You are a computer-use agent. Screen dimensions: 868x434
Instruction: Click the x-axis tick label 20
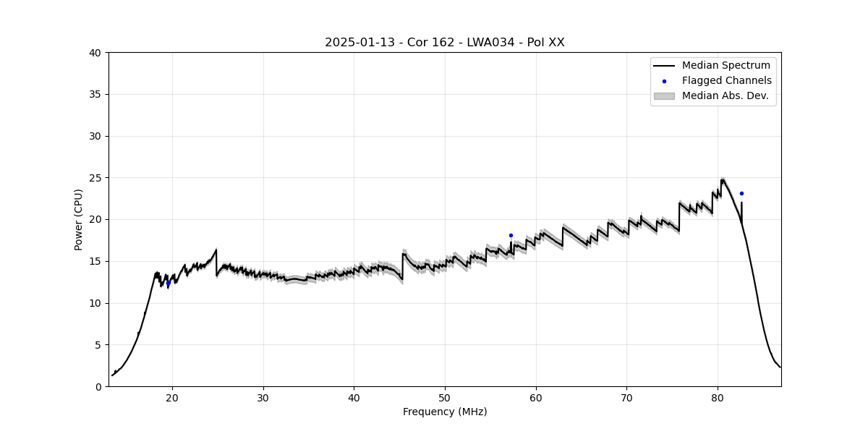172,397
